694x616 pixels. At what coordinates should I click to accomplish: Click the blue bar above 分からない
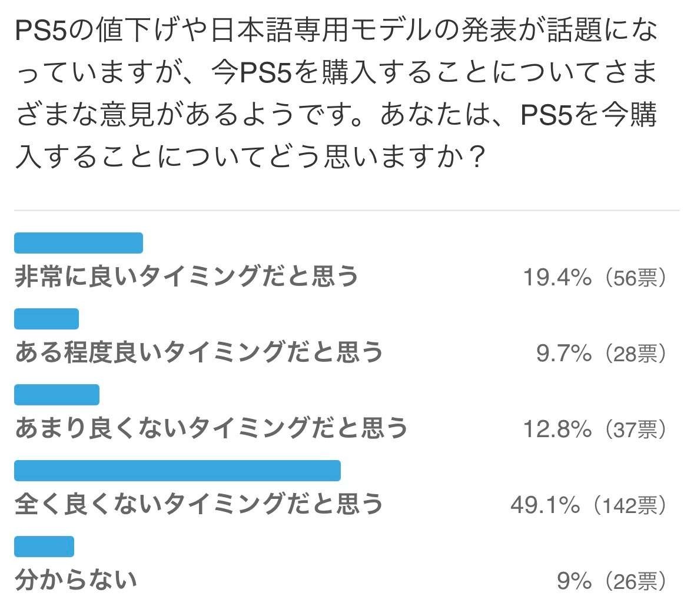44,547
